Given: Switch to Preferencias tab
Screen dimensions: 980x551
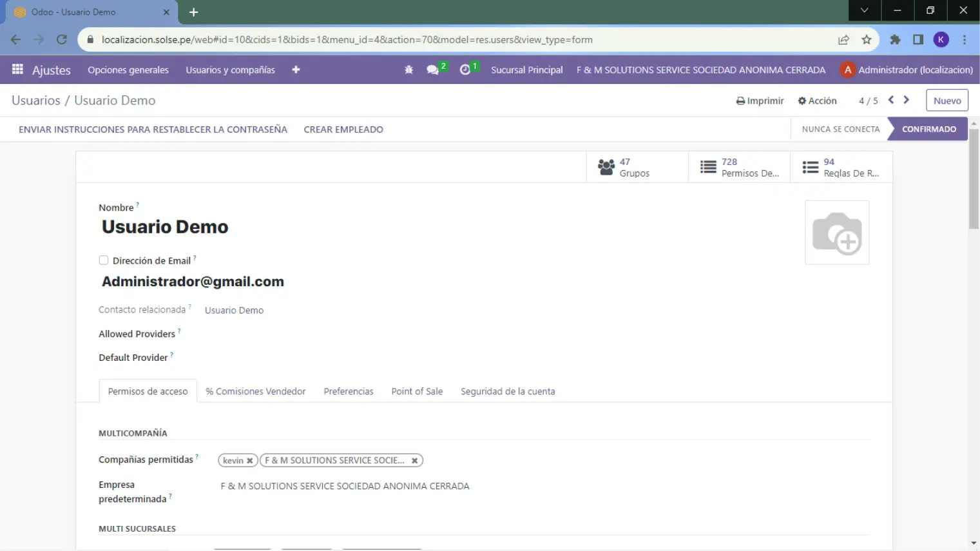Looking at the screenshot, I should (x=349, y=391).
